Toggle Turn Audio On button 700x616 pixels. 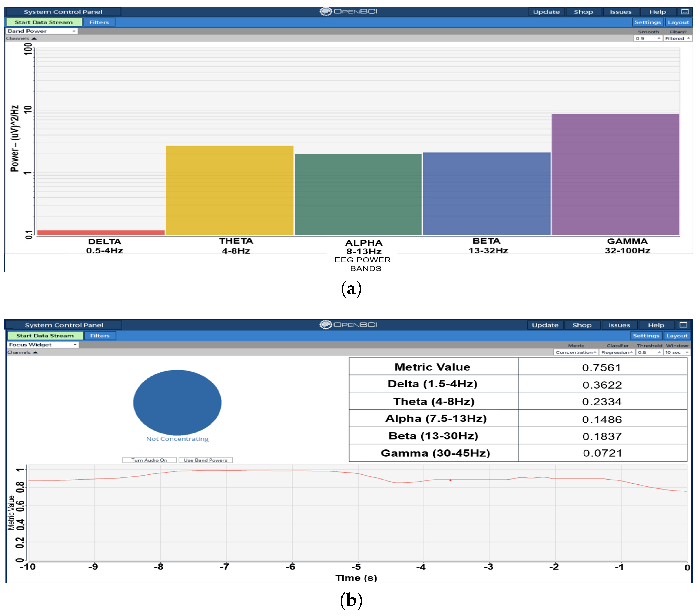tap(149, 460)
